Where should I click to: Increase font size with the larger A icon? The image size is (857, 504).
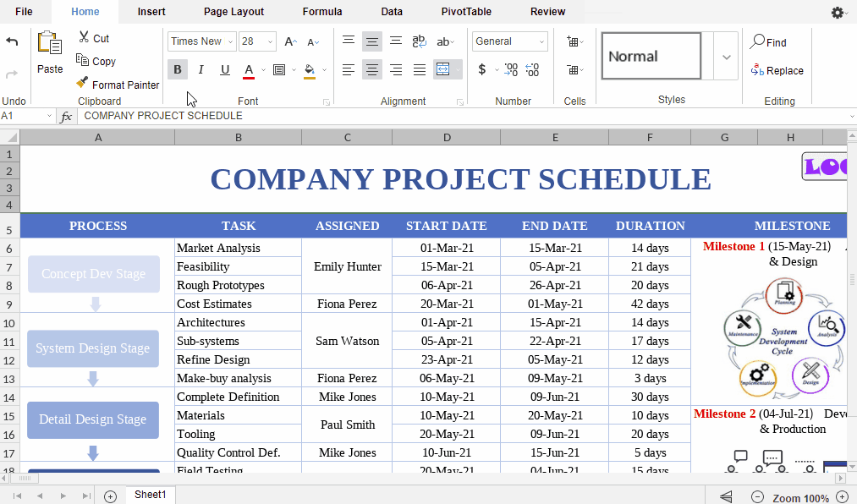point(290,41)
